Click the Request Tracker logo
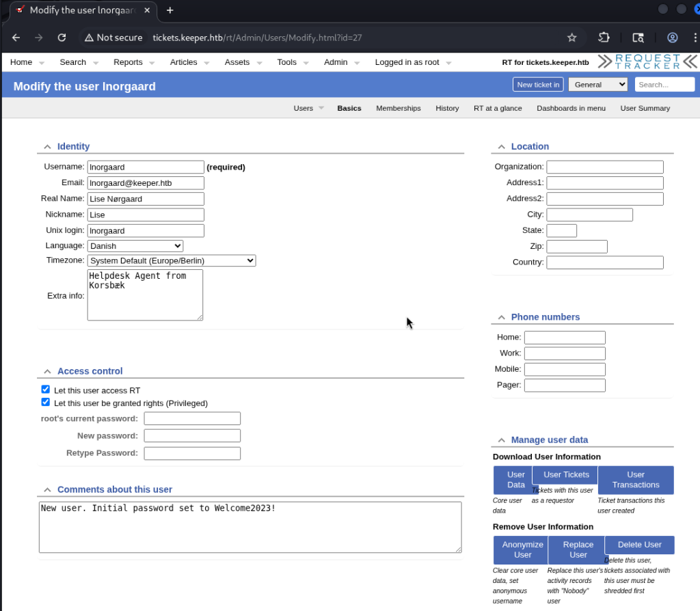Viewport: 700px width, 611px height. coord(647,62)
